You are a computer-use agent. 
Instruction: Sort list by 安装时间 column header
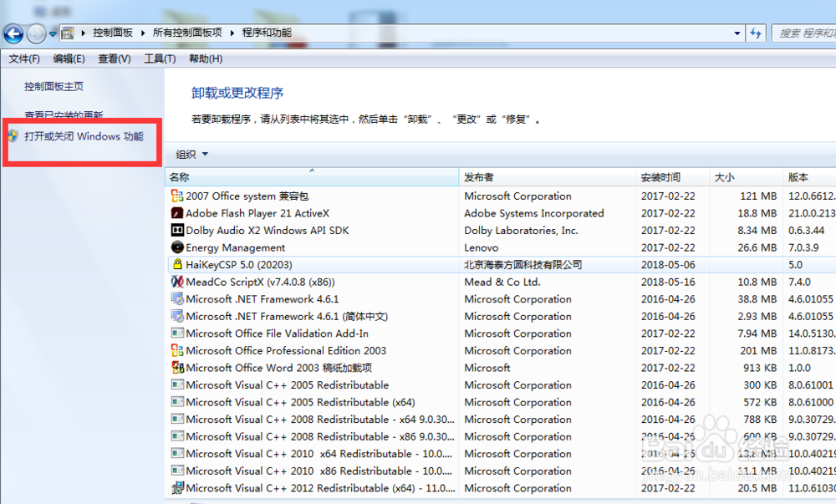point(662,177)
